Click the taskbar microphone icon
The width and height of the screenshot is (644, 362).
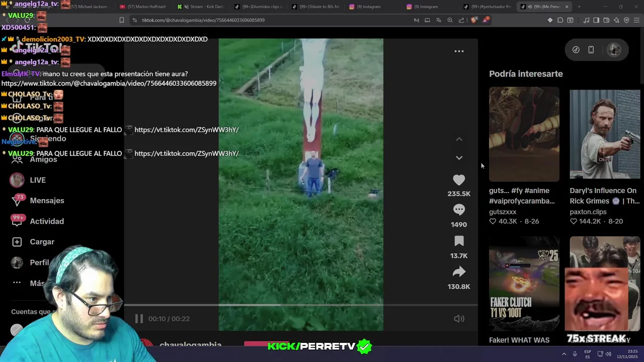pyautogui.click(x=575, y=354)
